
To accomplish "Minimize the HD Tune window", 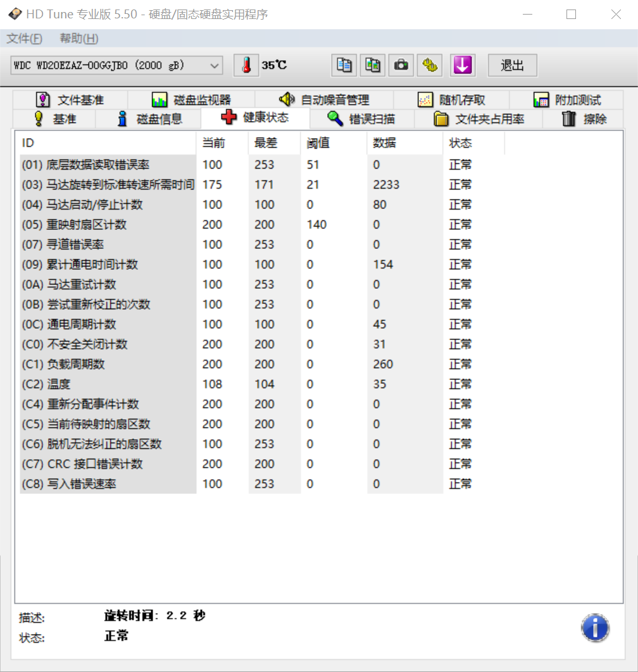I will click(527, 15).
